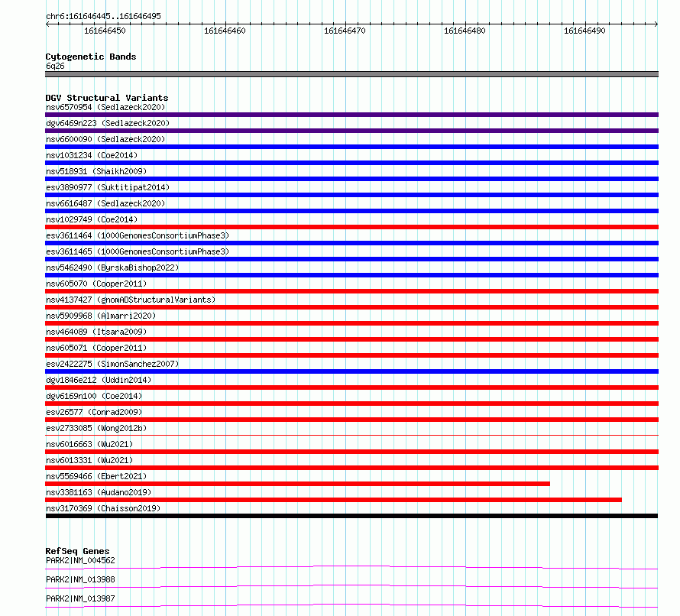Click the blue bar under esv3890977
This screenshot has height=616, width=680.
coord(351,195)
